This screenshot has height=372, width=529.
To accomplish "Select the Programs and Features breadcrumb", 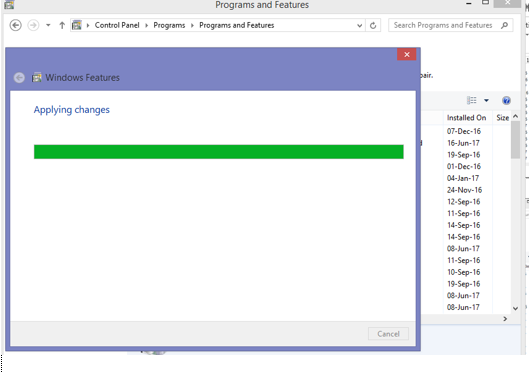I will [x=236, y=25].
